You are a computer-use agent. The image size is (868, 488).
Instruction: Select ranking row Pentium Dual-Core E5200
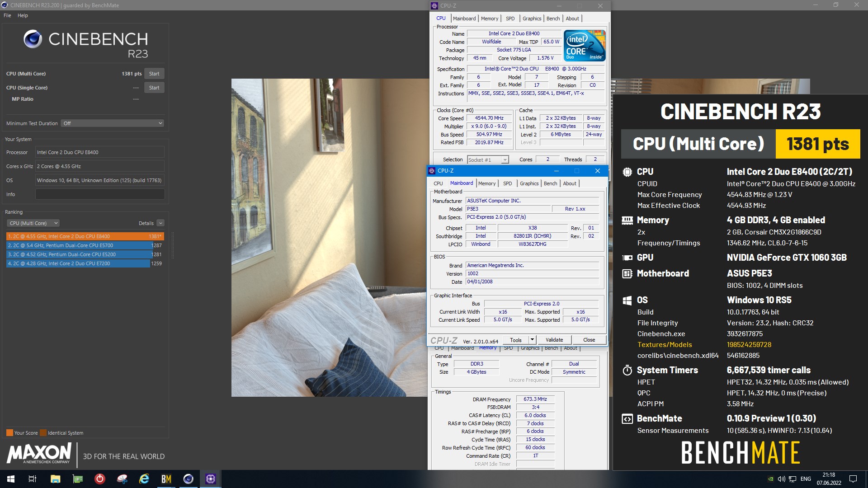[x=85, y=254]
